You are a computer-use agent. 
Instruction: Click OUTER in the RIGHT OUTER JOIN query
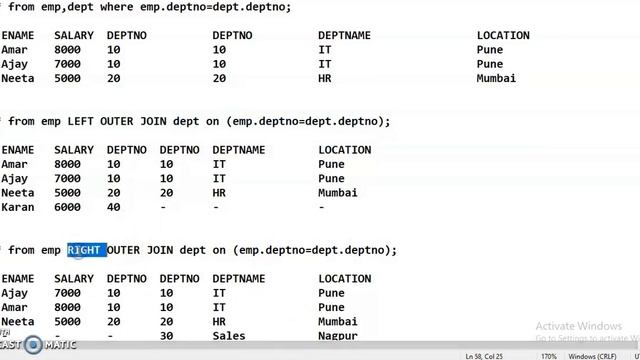click(x=123, y=250)
